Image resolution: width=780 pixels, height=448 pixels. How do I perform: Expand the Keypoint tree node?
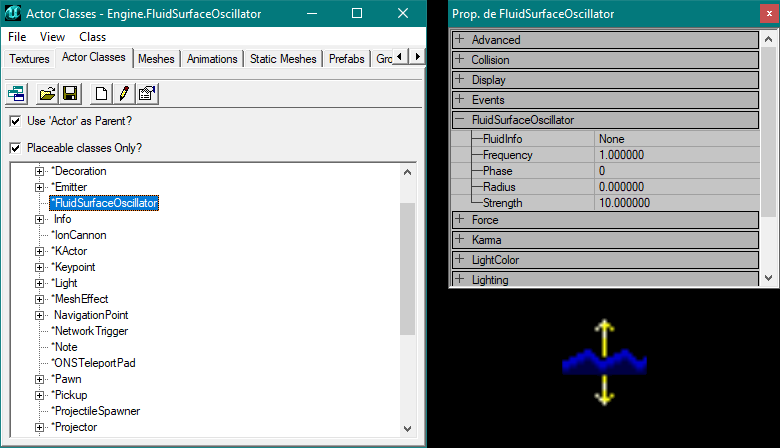point(39,267)
